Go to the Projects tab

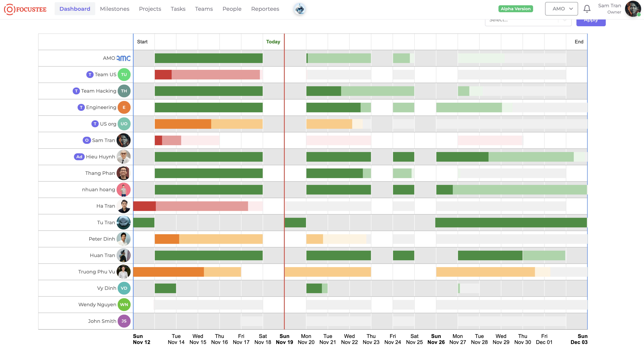[x=150, y=9]
